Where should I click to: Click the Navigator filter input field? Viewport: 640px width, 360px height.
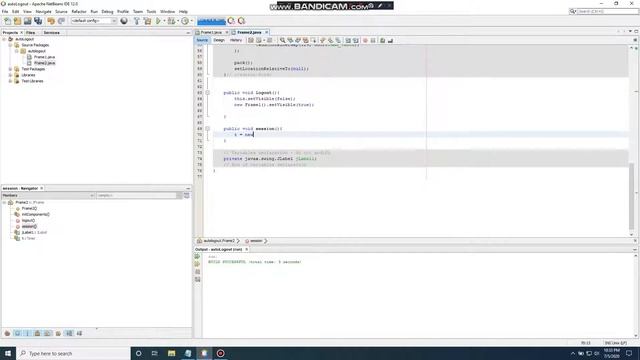click(136, 196)
